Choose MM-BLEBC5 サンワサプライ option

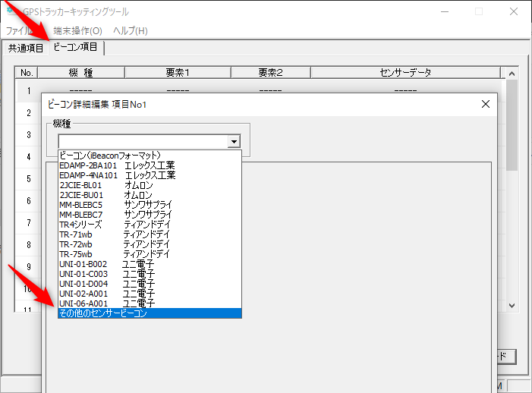click(x=150, y=205)
